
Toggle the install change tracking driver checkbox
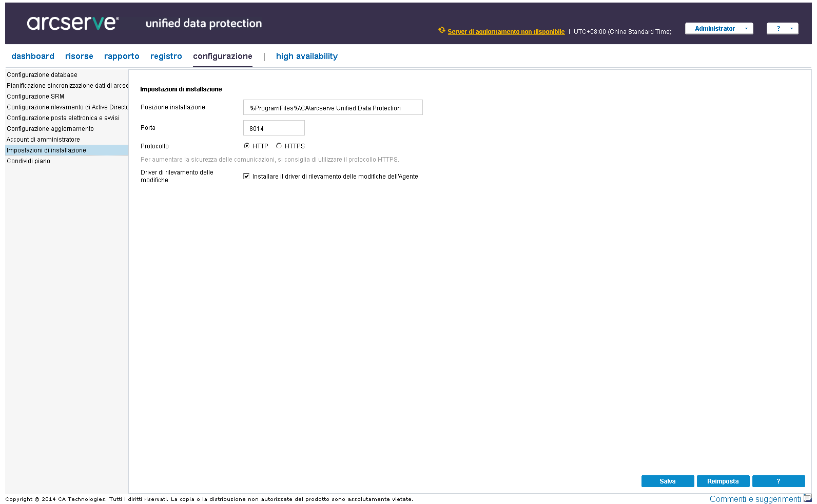pos(246,176)
